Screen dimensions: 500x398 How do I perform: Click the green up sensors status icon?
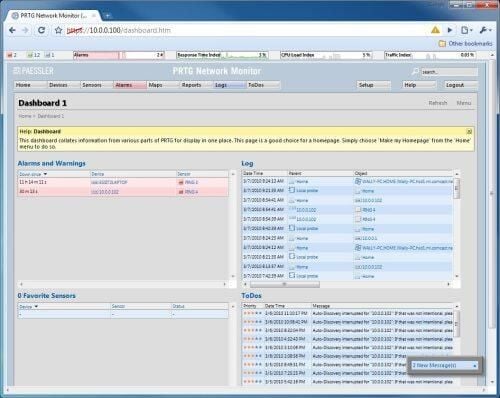click(x=30, y=55)
